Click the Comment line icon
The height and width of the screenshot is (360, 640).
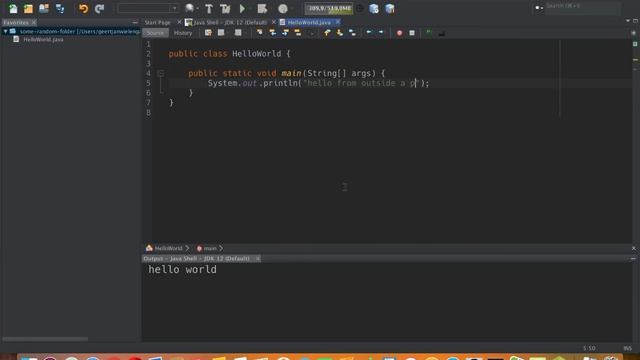428,33
